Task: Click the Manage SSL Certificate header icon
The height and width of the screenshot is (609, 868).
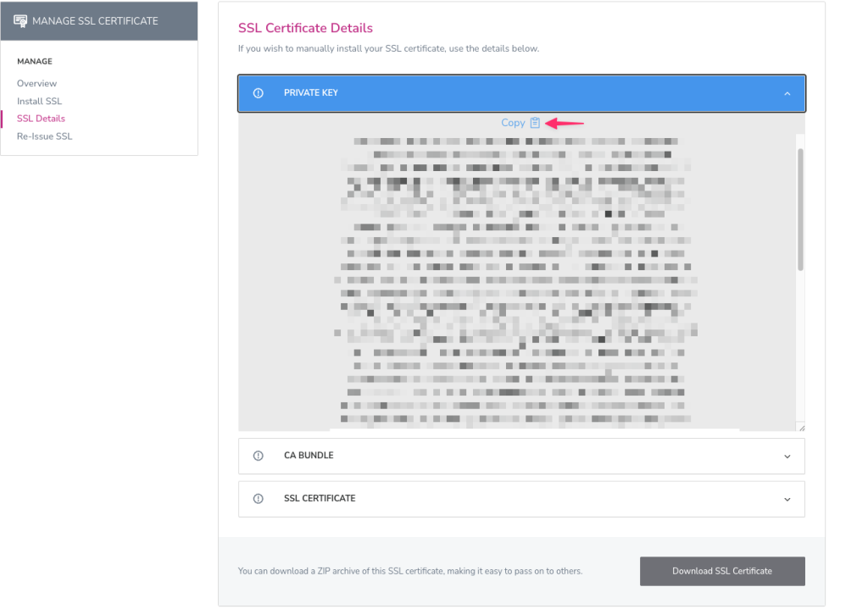Action: coord(20,21)
